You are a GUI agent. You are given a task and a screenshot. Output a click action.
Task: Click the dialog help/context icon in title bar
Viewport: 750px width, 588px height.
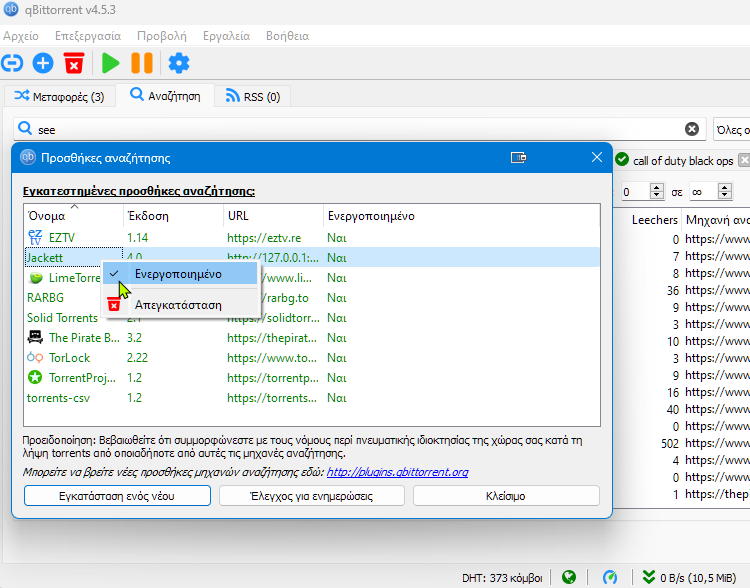coord(518,157)
